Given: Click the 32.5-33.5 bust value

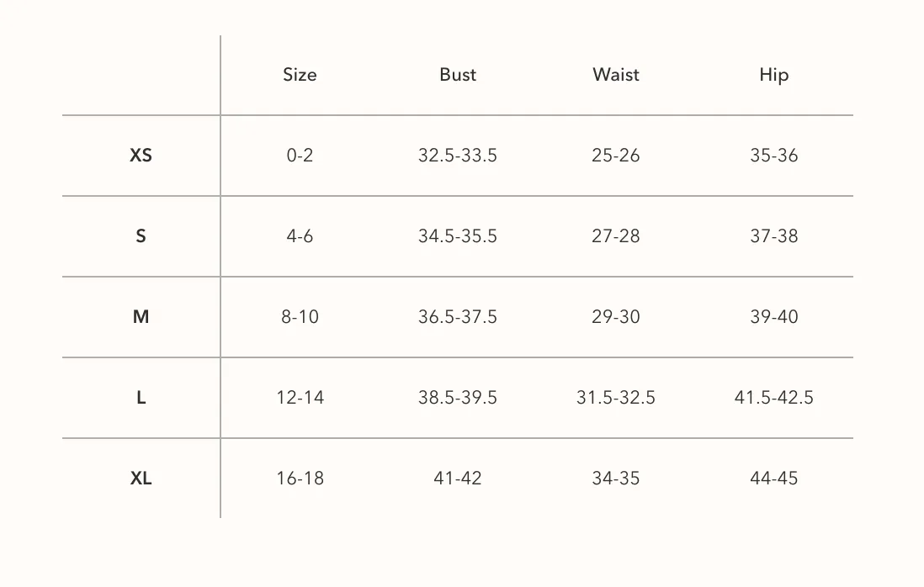Looking at the screenshot, I should point(458,156).
